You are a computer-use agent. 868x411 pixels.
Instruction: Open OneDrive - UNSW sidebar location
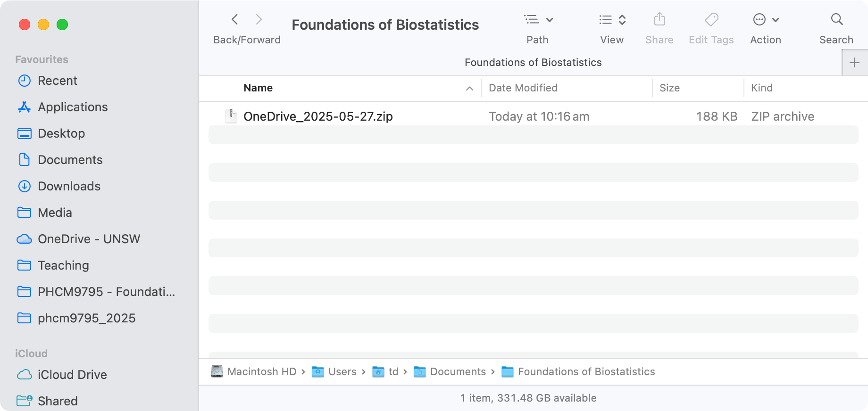[89, 239]
